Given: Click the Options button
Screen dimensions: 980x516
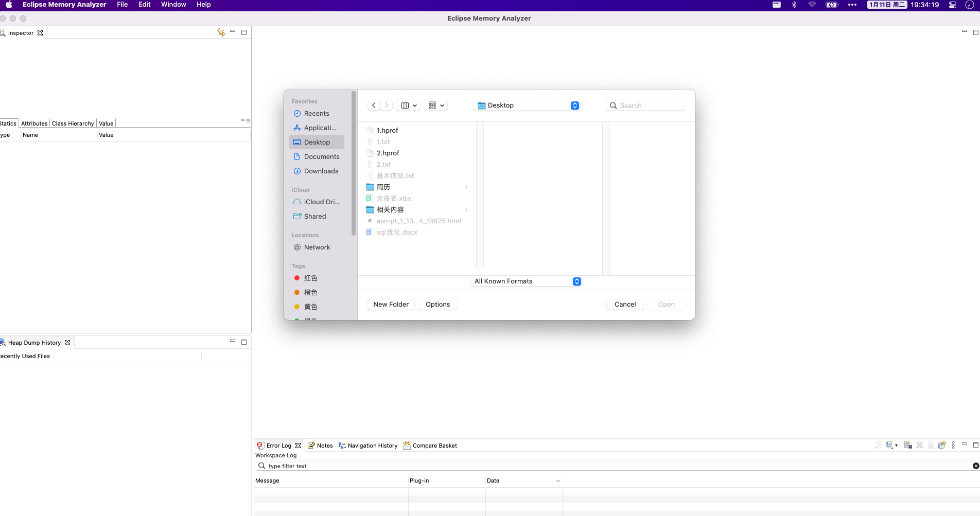Looking at the screenshot, I should click(x=438, y=305).
